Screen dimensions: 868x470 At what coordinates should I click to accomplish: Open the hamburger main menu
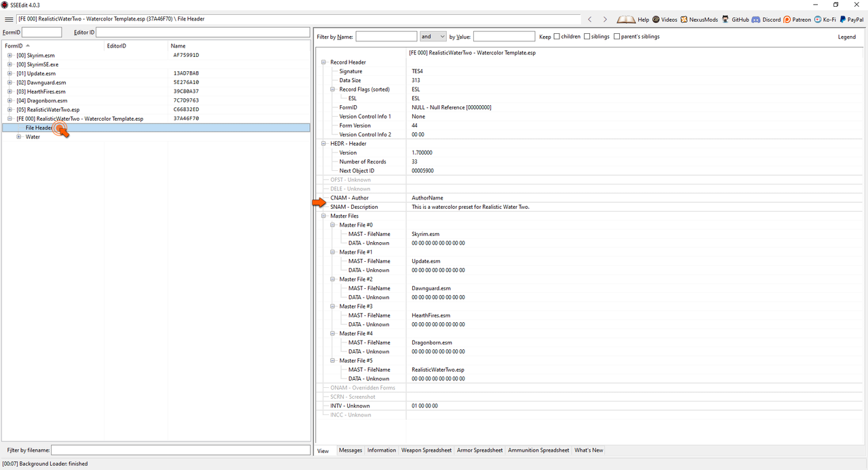tap(9, 19)
